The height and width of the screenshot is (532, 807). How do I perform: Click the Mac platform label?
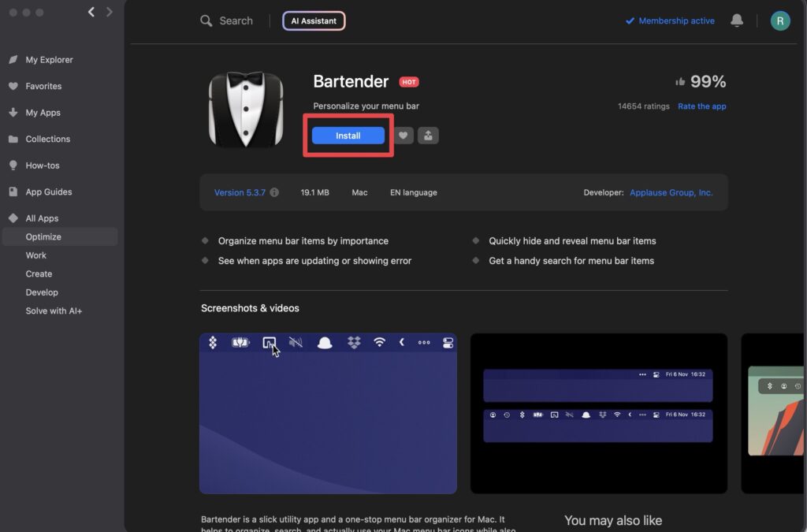pyautogui.click(x=359, y=192)
